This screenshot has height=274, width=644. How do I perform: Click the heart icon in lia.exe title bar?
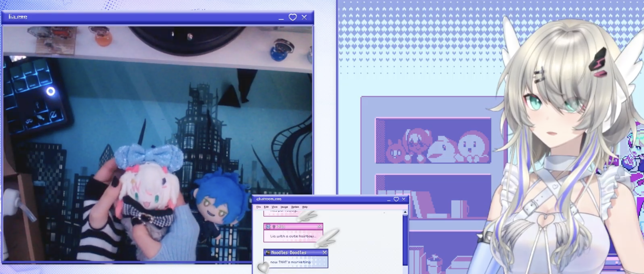293,17
